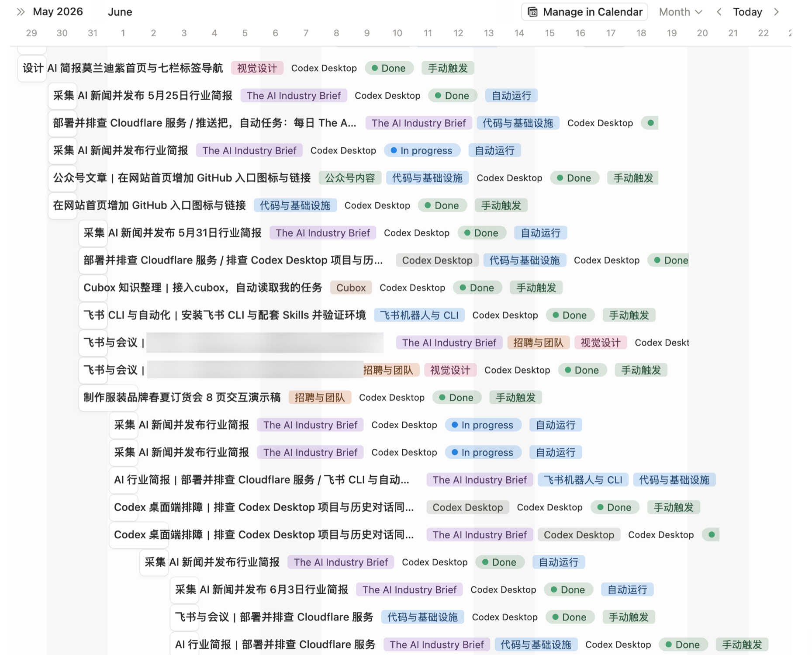Open the 在网站首页增加 GitHub 入口图标与链接 task without prefix
The width and height of the screenshot is (812, 655).
pyautogui.click(x=149, y=205)
